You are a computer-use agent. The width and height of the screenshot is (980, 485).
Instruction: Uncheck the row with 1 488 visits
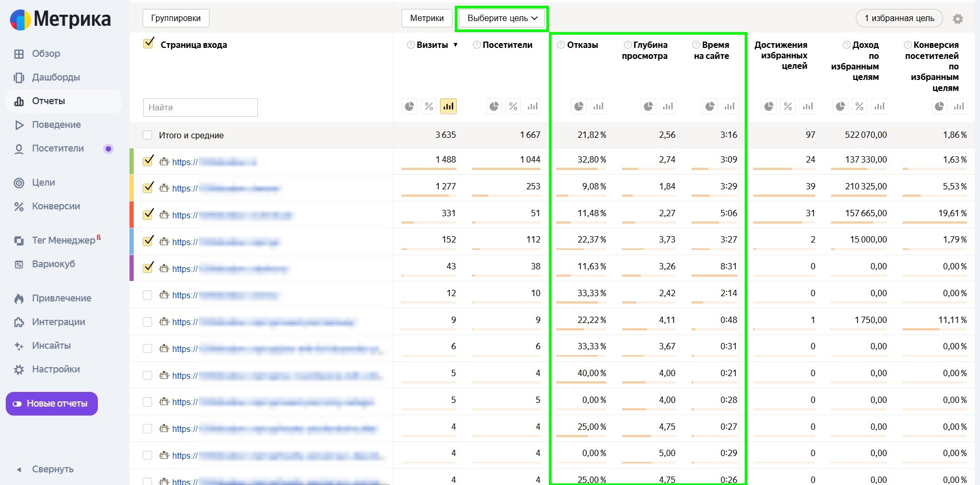point(148,161)
